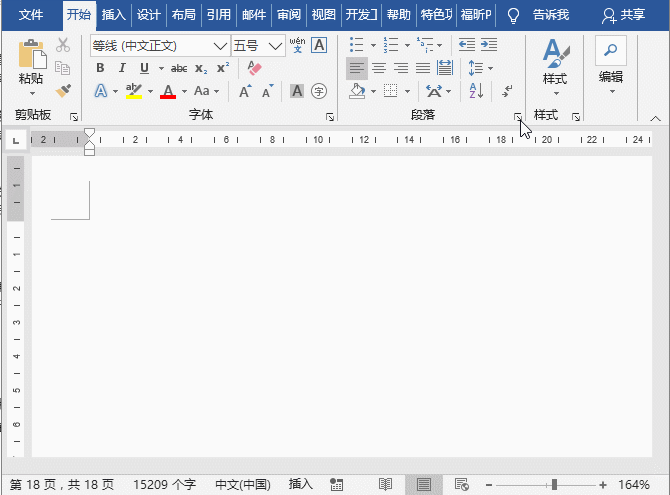
Task: Click zoom out minus button
Action: pos(489,485)
